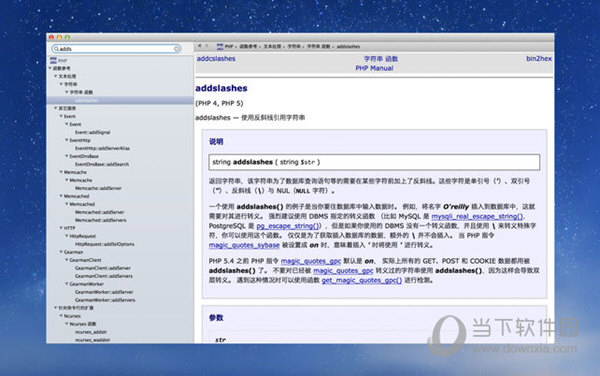
Task: Select Memcached::addServers in sidebar
Action: (101, 220)
